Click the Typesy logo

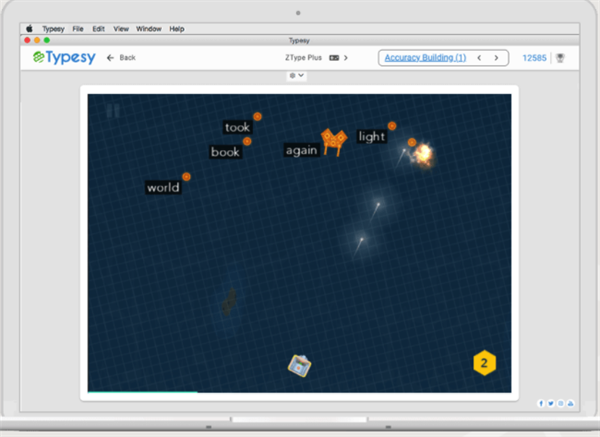coord(64,57)
